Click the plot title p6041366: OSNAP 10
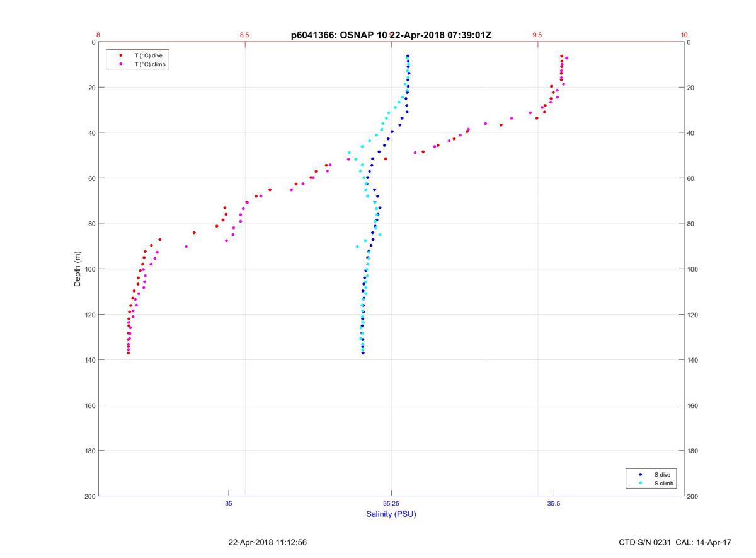756x558 pixels. [339, 35]
